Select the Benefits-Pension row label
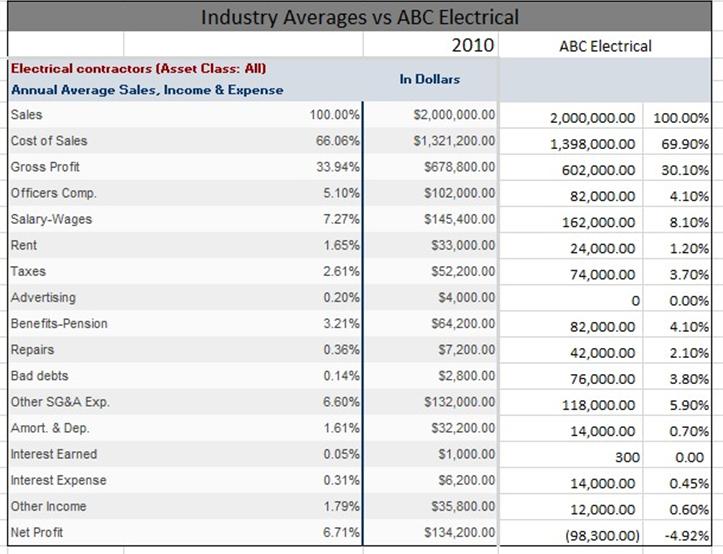This screenshot has height=554, width=723. [59, 323]
